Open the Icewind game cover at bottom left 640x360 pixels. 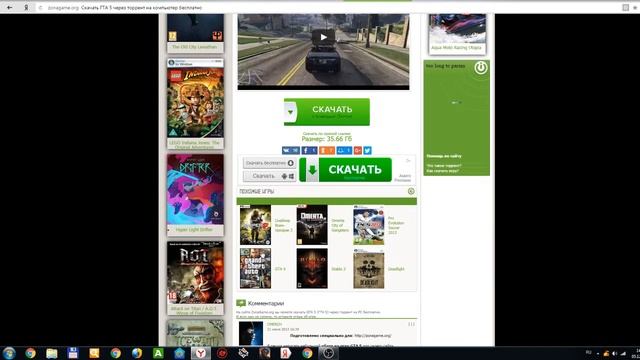[x=196, y=333]
